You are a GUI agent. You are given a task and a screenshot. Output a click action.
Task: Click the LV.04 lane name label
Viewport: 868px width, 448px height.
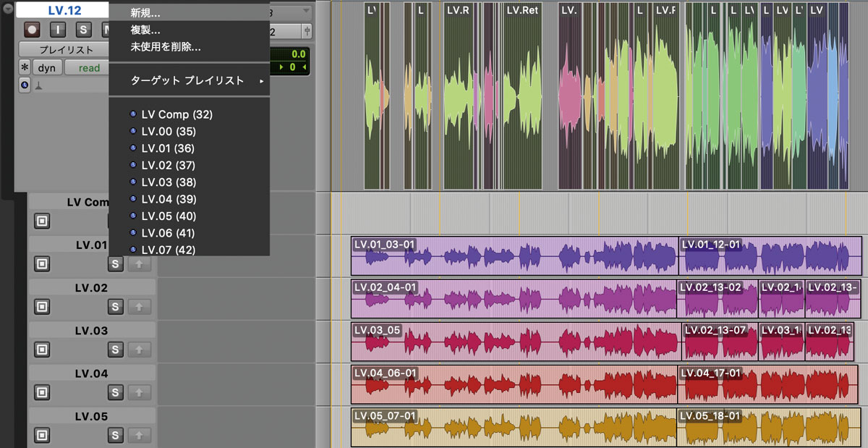click(92, 373)
